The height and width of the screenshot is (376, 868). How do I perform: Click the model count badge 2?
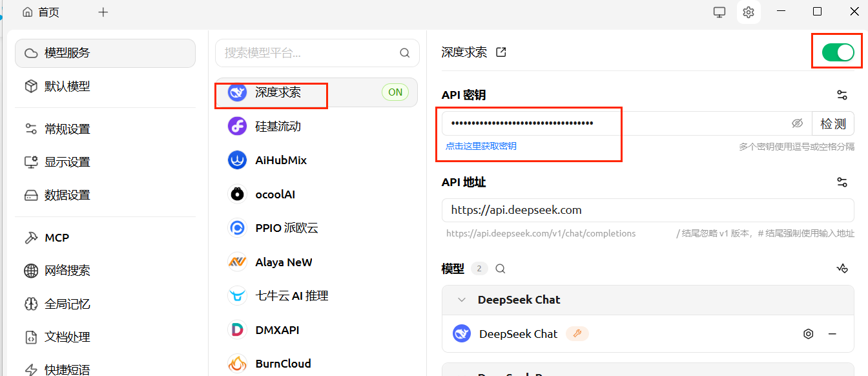pos(479,269)
